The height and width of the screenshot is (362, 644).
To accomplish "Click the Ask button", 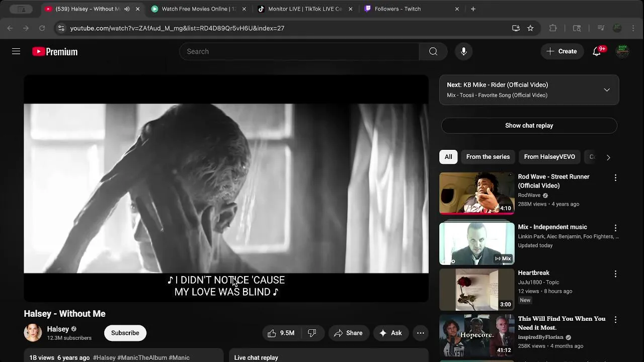I will click(x=390, y=333).
